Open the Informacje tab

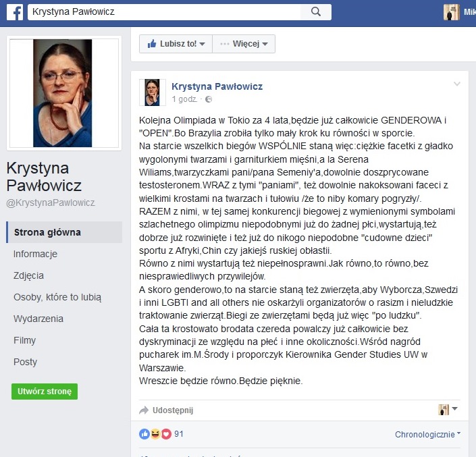click(x=35, y=254)
